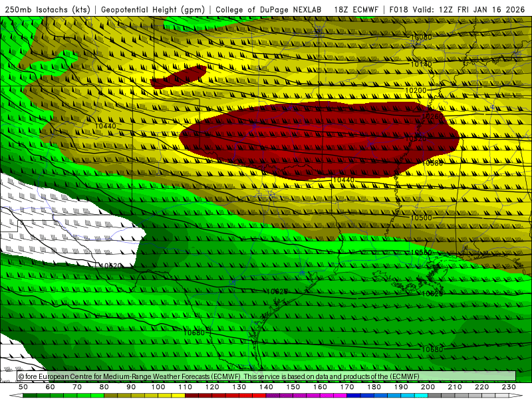Screen dimensions: 532x399
Task: Click the 130 value on the legend scale
Action: tap(239, 387)
